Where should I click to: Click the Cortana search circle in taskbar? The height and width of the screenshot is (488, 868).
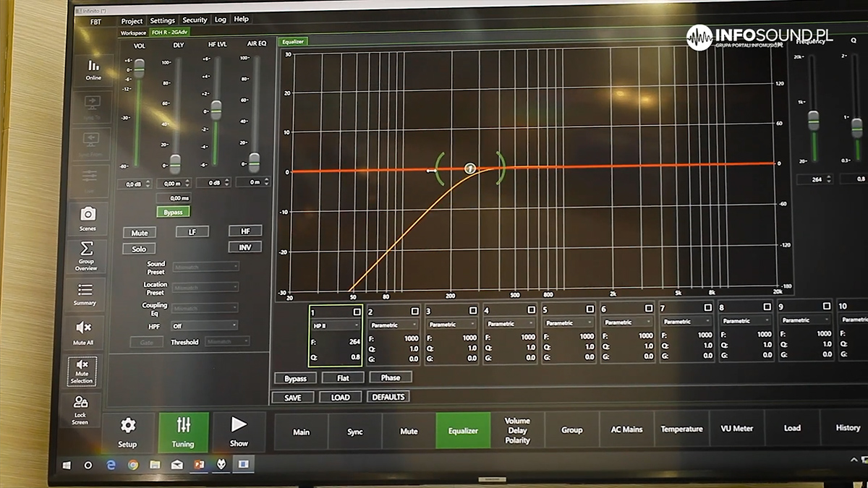tap(89, 466)
